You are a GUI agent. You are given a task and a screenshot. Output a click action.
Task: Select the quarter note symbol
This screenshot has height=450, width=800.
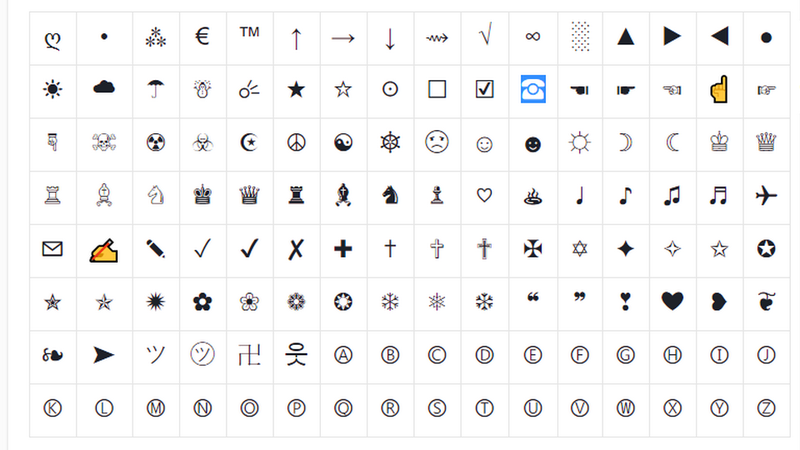580,195
